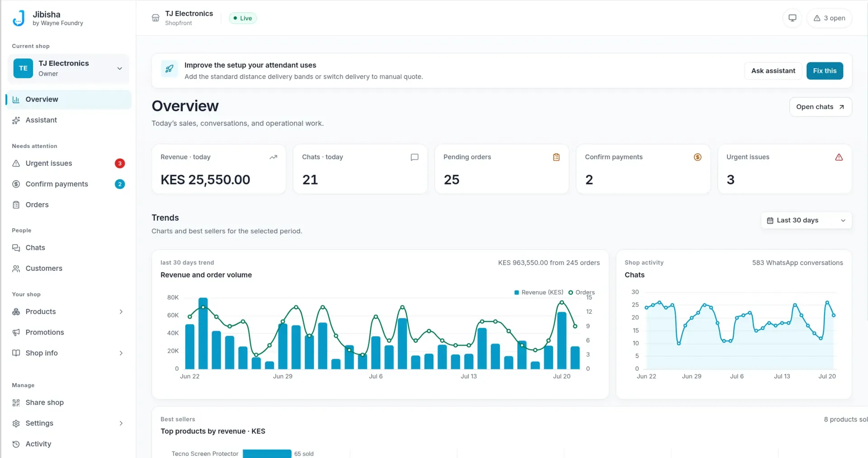Click the warning triangle on Urgent issues card
This screenshot has height=458, width=868.
click(839, 157)
